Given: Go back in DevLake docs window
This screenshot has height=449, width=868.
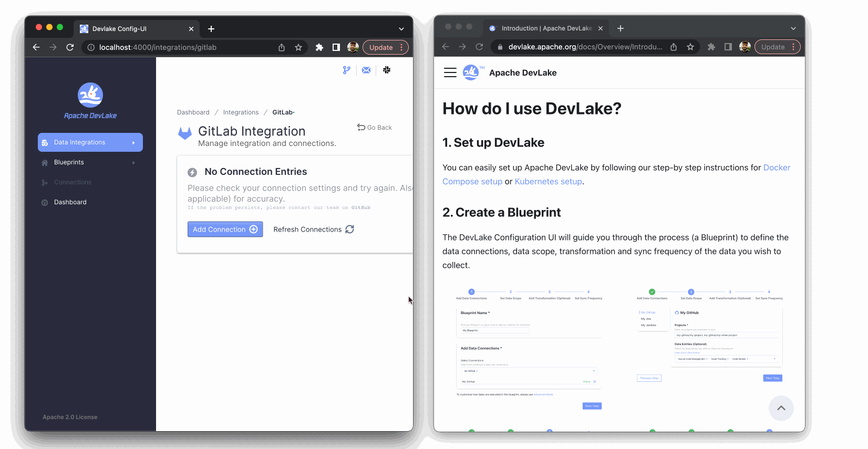Looking at the screenshot, I should 446,47.
